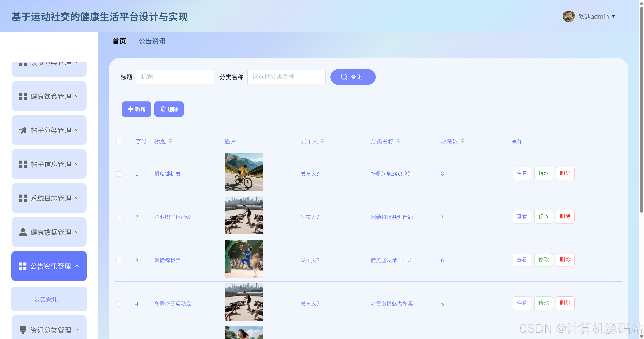The height and width of the screenshot is (339, 644).
Task: Delete the 企业职工运动会 row
Action: coord(565,216)
